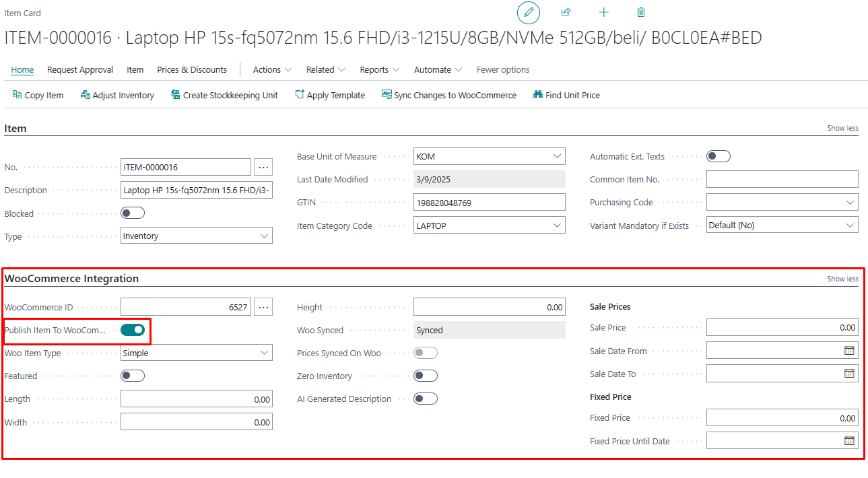Click the WooCommerce ID field

(x=186, y=307)
